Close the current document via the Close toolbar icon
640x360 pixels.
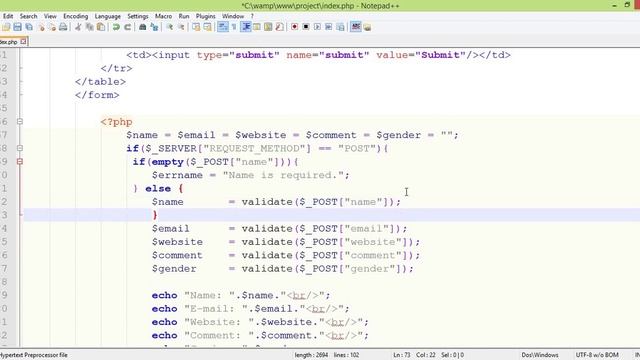[41, 27]
